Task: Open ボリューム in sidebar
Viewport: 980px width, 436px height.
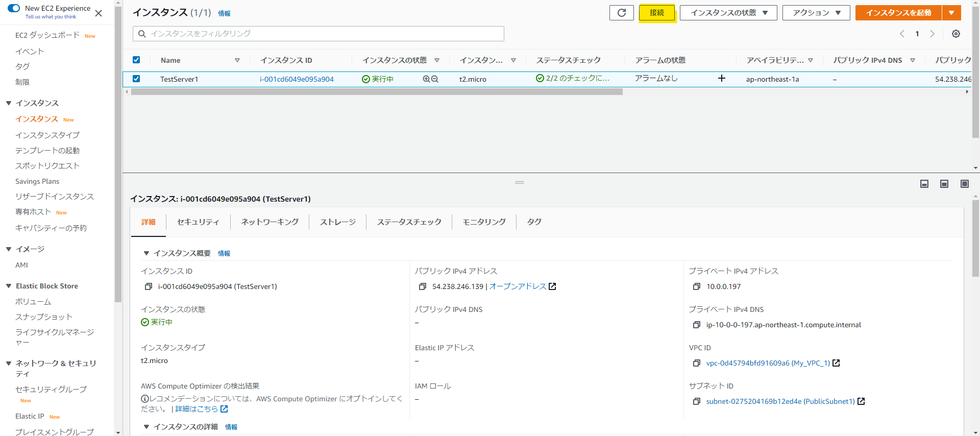Action: tap(33, 302)
